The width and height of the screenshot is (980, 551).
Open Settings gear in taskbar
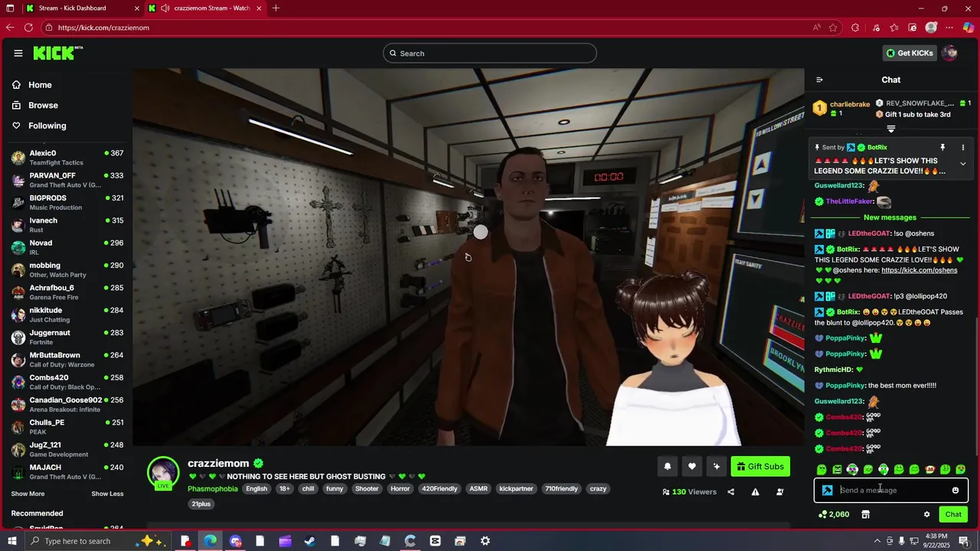click(x=485, y=541)
